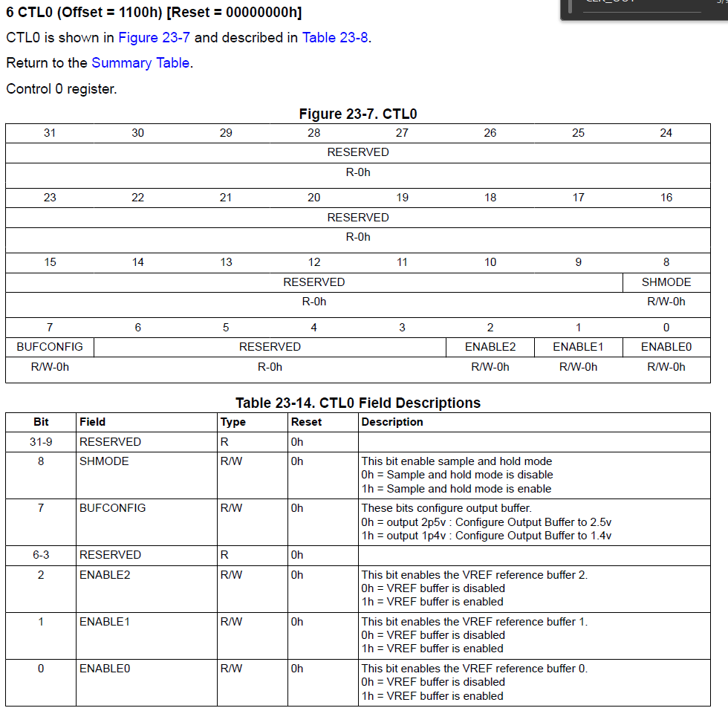
Task: Click the CTL0 section heading
Action: (x=154, y=12)
